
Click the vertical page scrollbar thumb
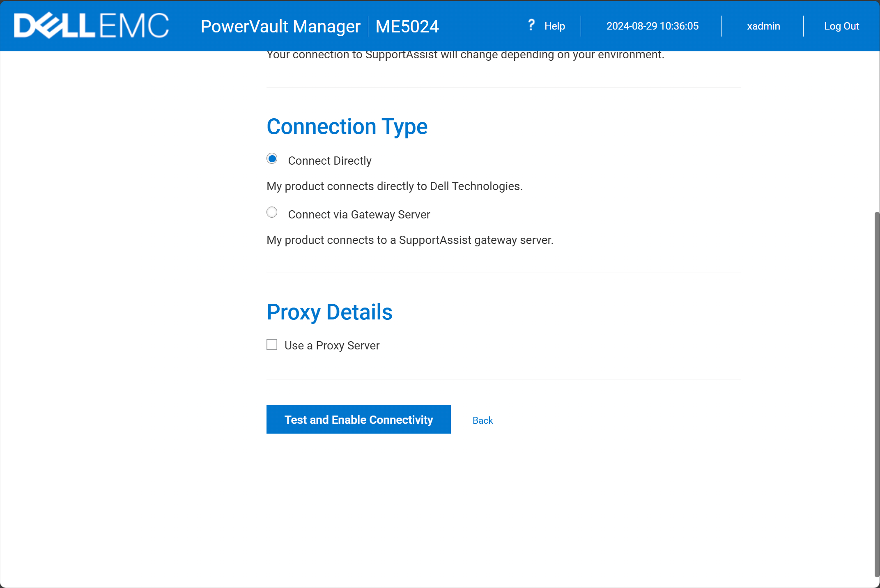877,394
